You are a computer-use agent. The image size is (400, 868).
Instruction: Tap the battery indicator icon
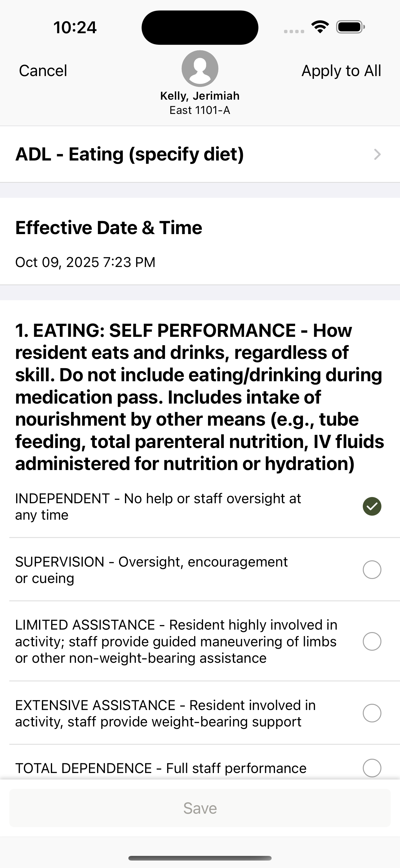tap(350, 27)
